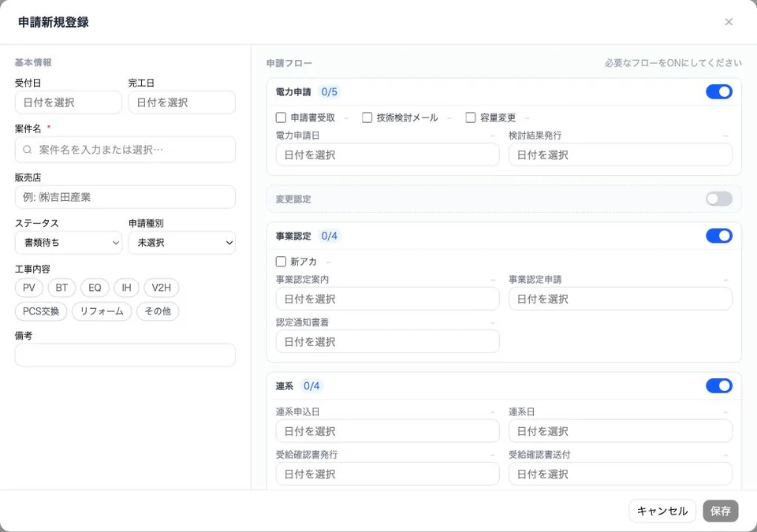The image size is (757, 532).
Task: Open the 連系日 date picker
Action: click(x=621, y=431)
